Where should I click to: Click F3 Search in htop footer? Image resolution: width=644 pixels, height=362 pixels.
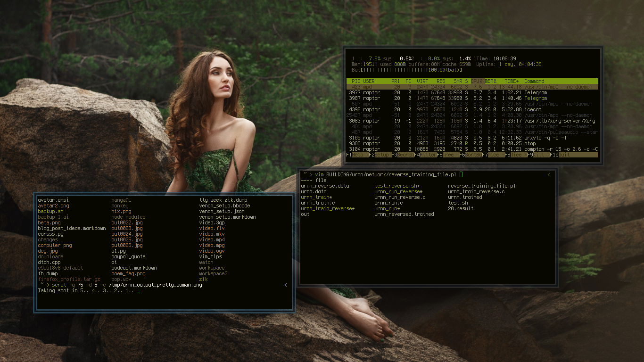point(403,155)
